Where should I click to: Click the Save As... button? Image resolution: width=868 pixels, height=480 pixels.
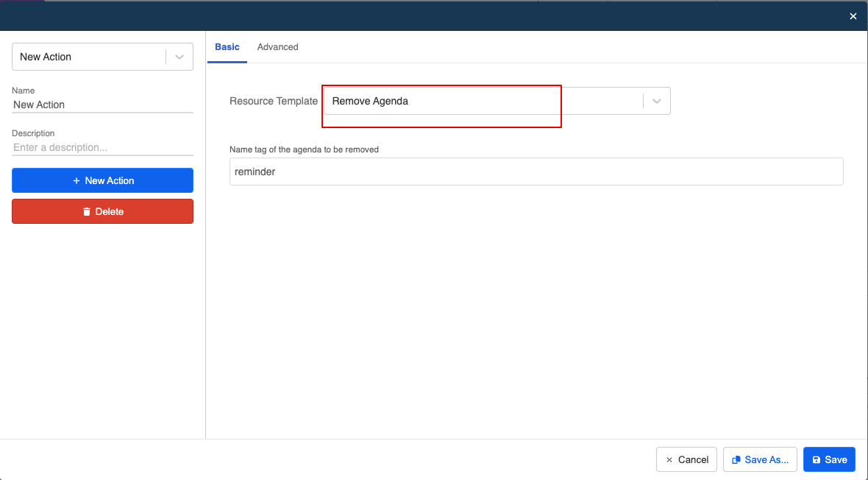point(760,459)
